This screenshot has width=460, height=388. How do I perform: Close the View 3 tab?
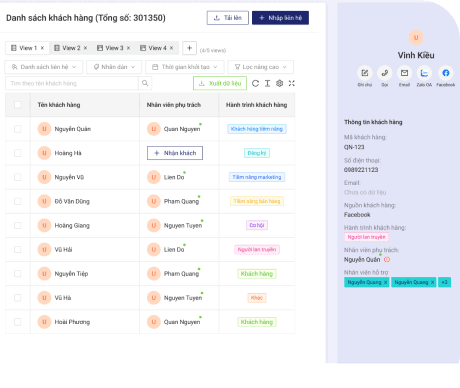[x=128, y=48]
